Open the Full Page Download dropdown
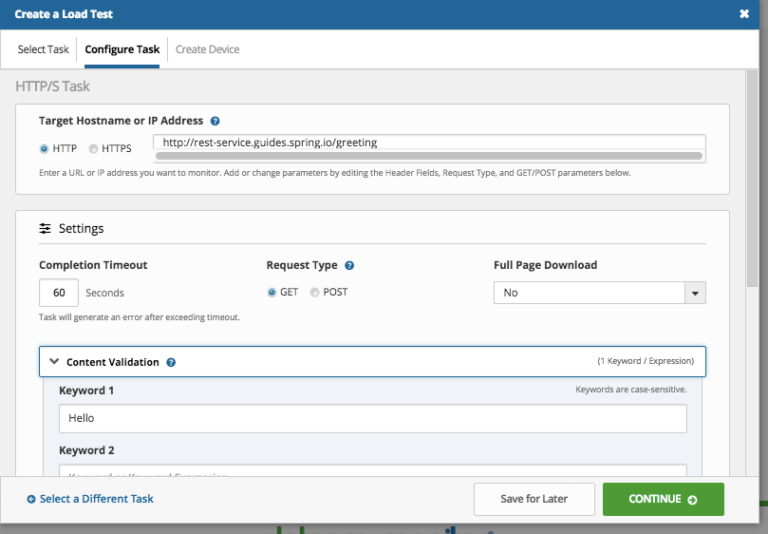Image resolution: width=768 pixels, height=534 pixels. pyautogui.click(x=599, y=293)
